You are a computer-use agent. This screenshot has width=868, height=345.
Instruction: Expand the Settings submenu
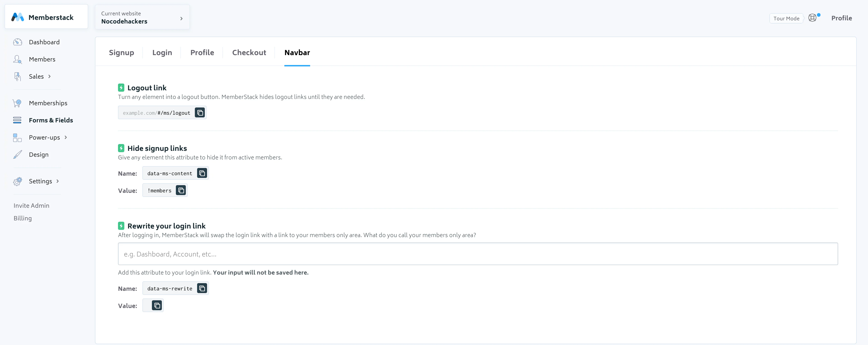(x=40, y=181)
